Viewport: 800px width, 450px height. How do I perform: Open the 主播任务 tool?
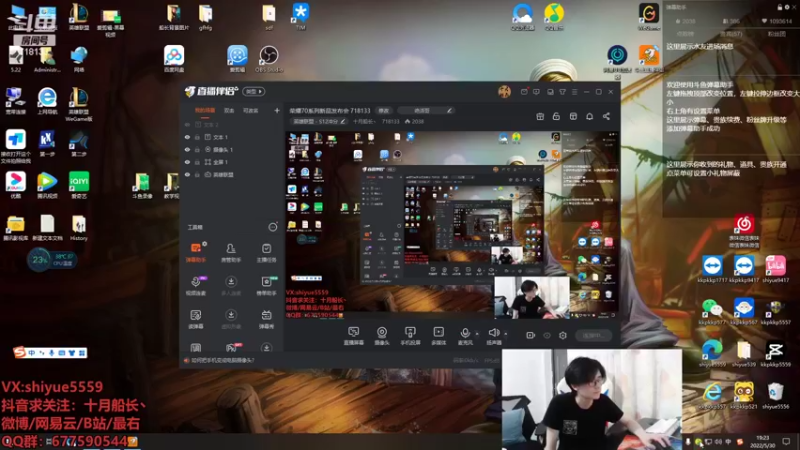click(x=266, y=252)
